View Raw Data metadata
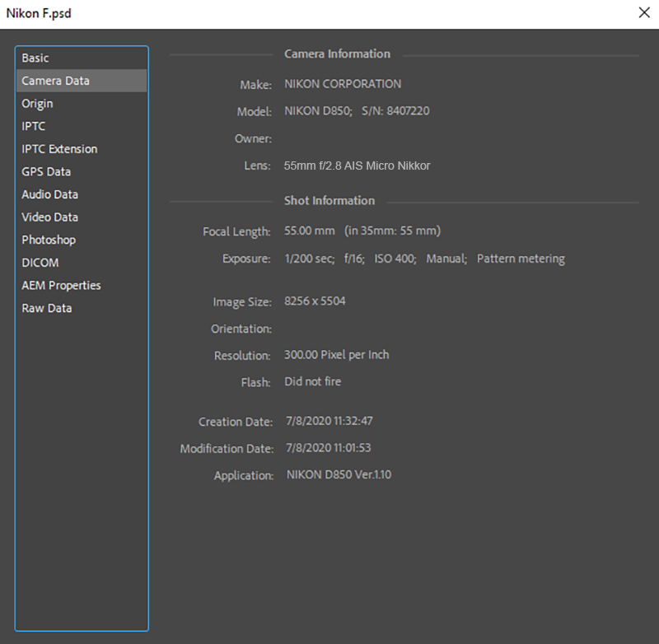 point(46,308)
